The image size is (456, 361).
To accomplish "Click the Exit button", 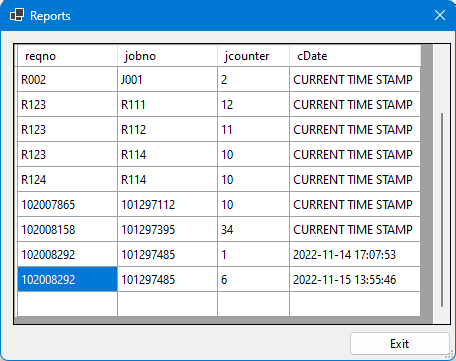I will click(x=399, y=344).
